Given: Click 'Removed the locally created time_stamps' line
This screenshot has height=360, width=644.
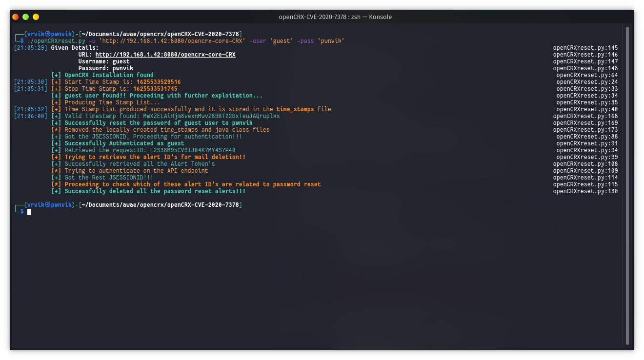Looking at the screenshot, I should click(x=161, y=130).
